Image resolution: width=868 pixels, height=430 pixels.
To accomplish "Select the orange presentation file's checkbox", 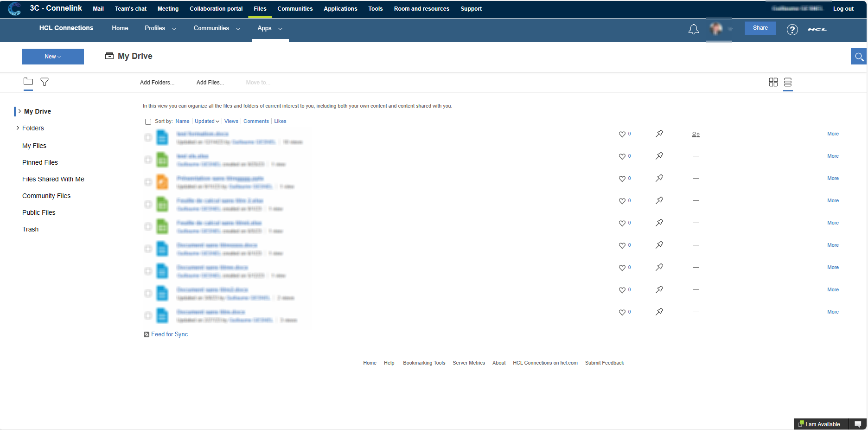I will coord(148,182).
